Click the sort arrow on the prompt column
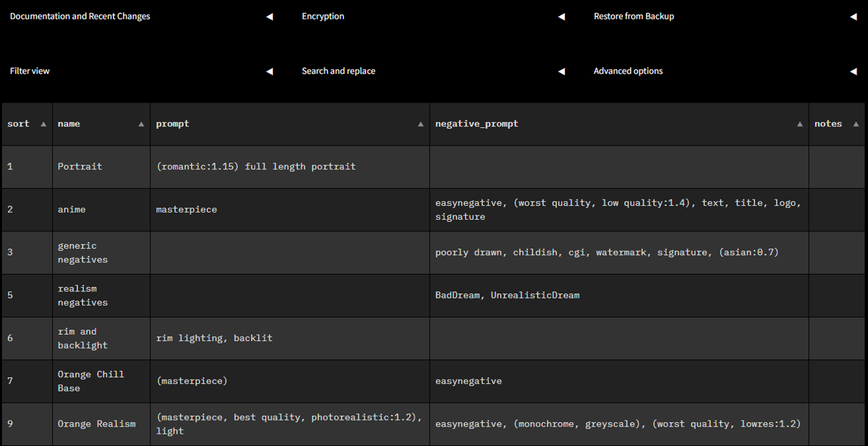The width and height of the screenshot is (868, 446). (420, 124)
